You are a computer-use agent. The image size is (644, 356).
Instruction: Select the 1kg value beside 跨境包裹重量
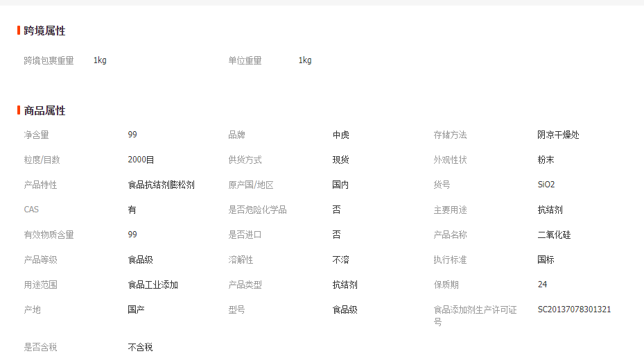click(x=100, y=60)
